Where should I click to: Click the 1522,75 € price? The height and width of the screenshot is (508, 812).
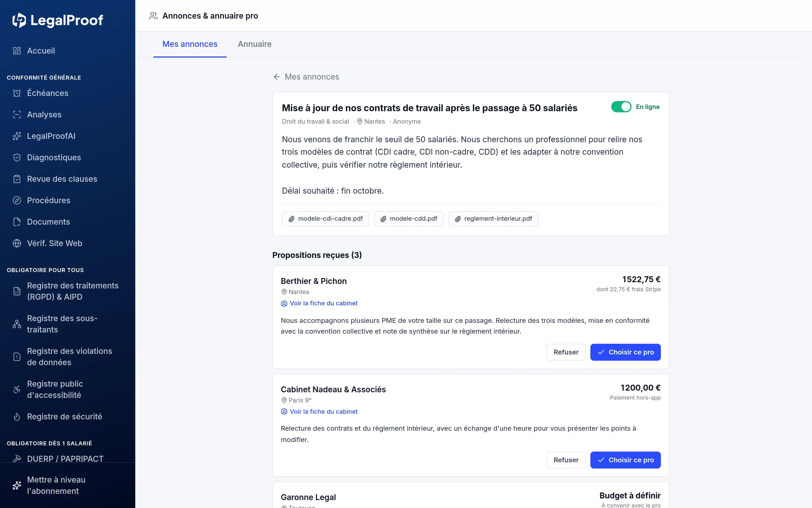tap(641, 279)
